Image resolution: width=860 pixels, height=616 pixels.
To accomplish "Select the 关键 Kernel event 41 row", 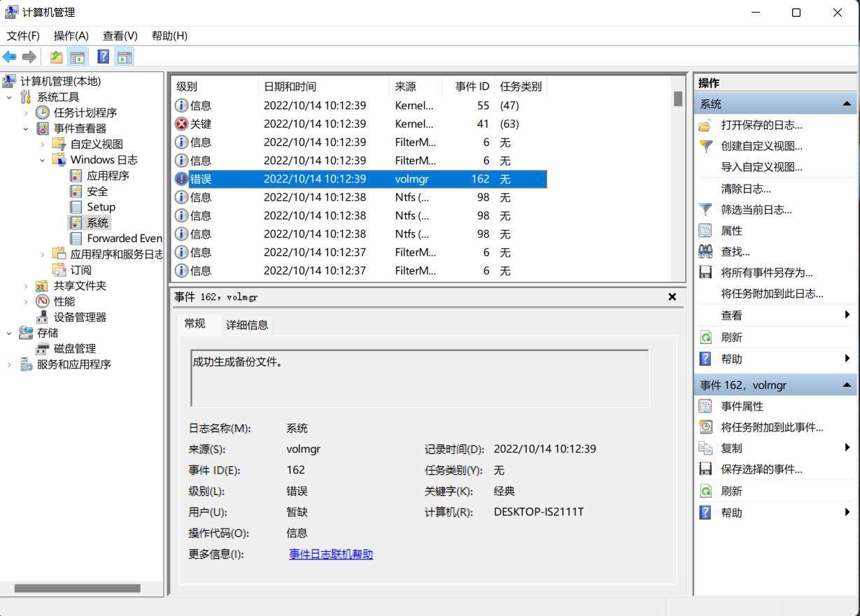I will pos(360,124).
